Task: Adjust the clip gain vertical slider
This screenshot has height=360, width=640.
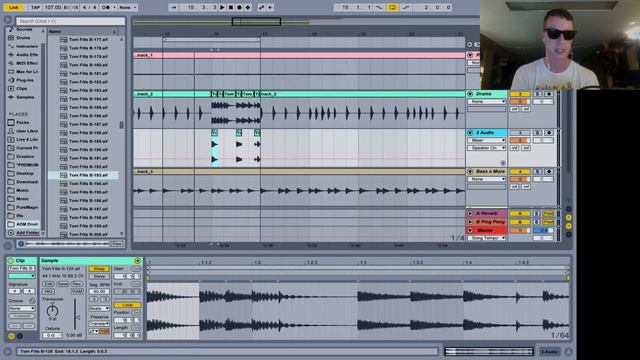Action: 75,315
